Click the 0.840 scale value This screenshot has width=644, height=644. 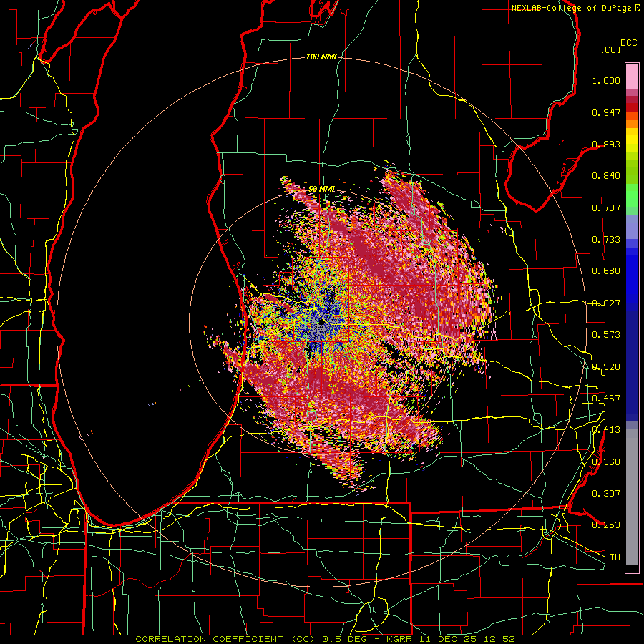[x=606, y=176]
